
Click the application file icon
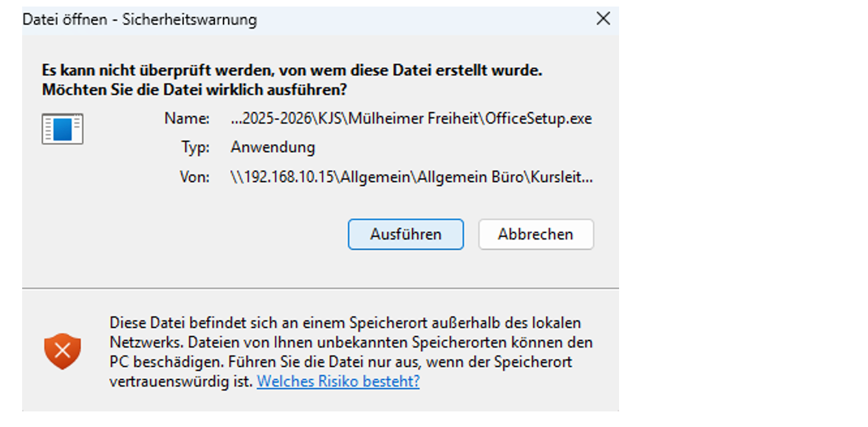point(63,129)
